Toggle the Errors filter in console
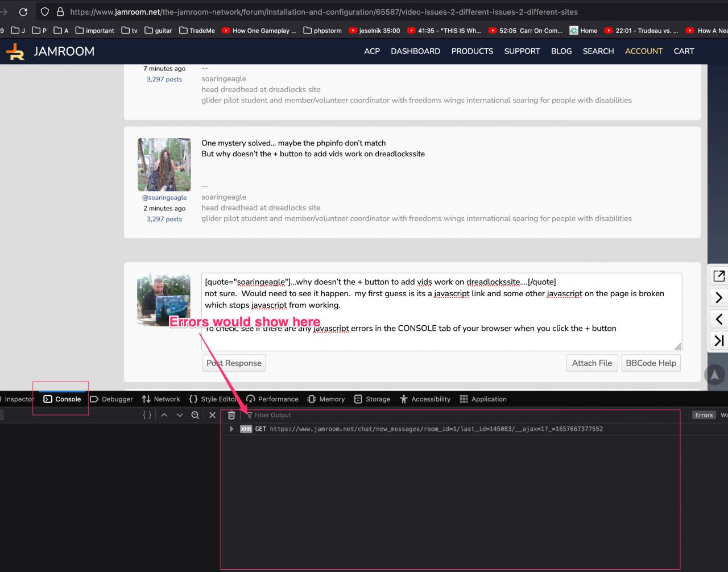Image resolution: width=728 pixels, height=572 pixels. (x=704, y=415)
